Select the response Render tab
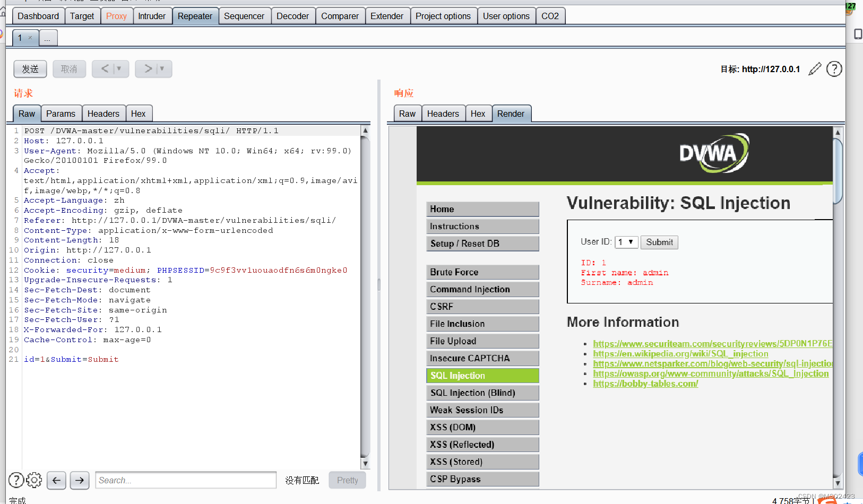The height and width of the screenshot is (504, 863). 511,114
